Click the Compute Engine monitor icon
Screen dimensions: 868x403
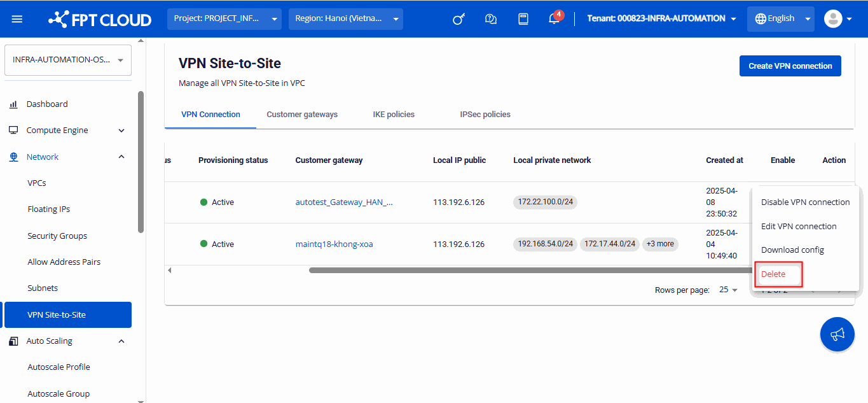pos(13,131)
